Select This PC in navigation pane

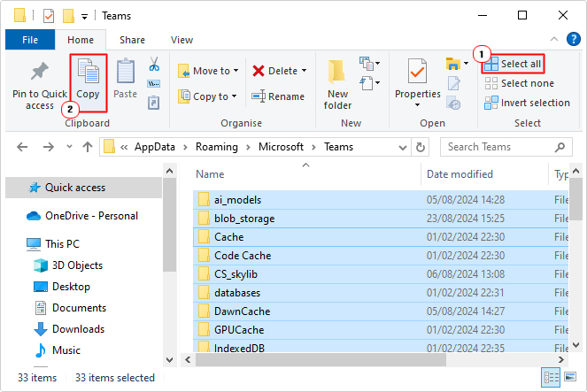click(x=53, y=244)
